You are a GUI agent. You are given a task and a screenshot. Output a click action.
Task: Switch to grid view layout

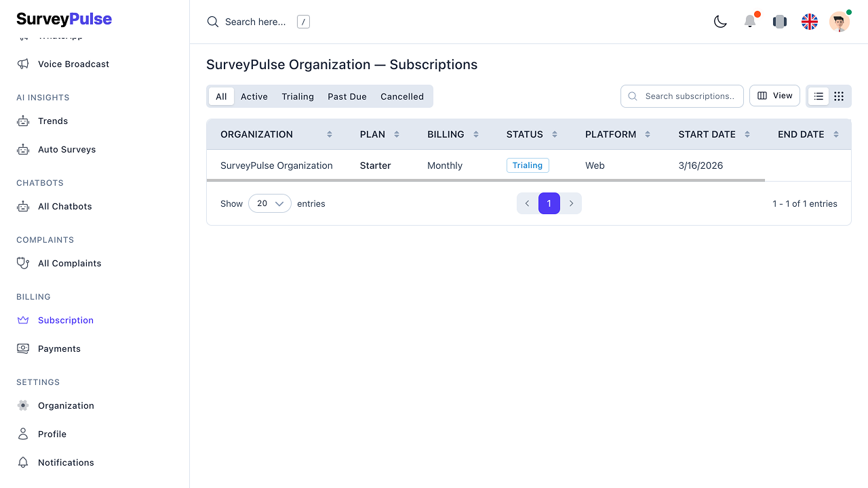(839, 96)
